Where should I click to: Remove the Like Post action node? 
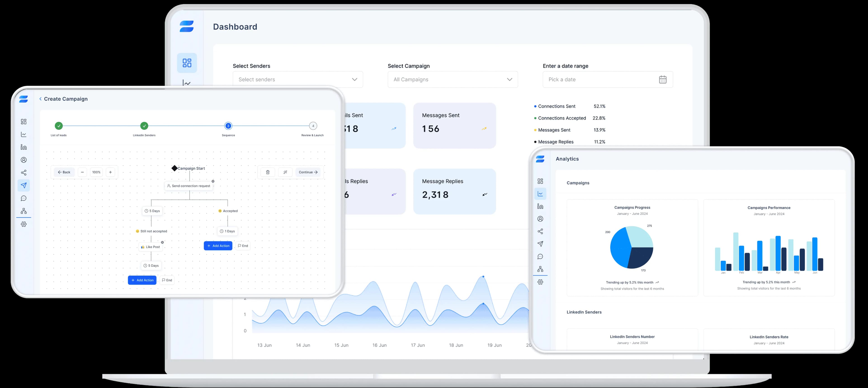pyautogui.click(x=163, y=242)
